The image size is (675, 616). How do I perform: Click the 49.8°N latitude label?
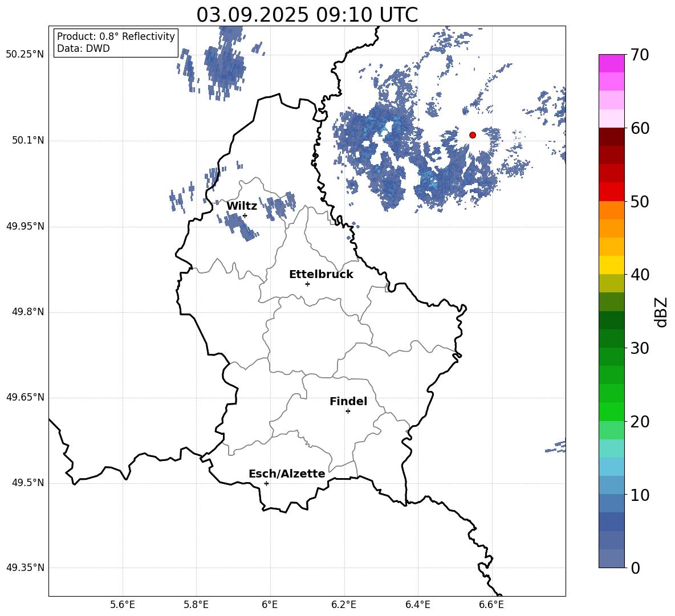point(29,312)
